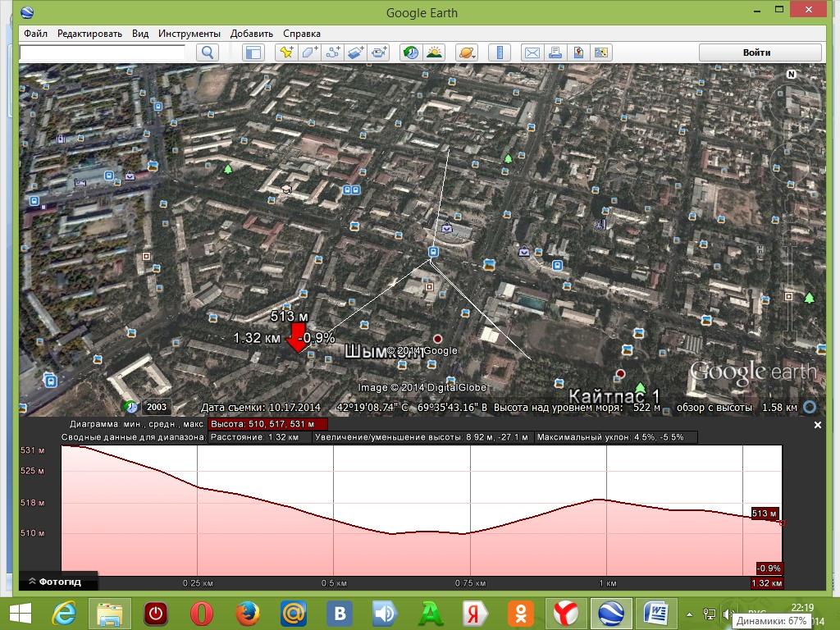View in Google Maps icon
Viewport: 840px width, 630px height.
point(601,52)
